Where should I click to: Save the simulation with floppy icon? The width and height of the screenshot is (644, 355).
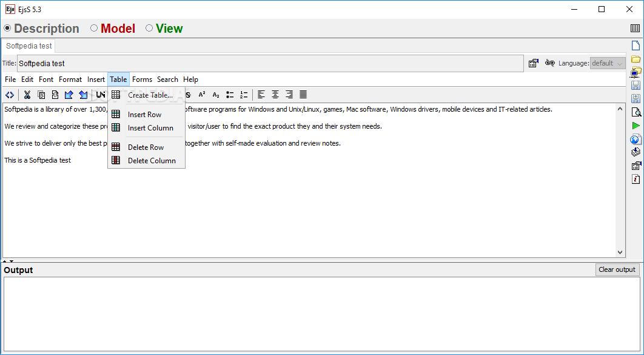point(636,86)
